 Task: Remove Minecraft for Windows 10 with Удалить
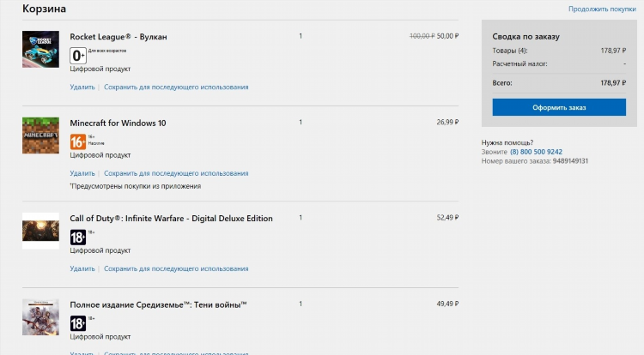click(x=82, y=173)
